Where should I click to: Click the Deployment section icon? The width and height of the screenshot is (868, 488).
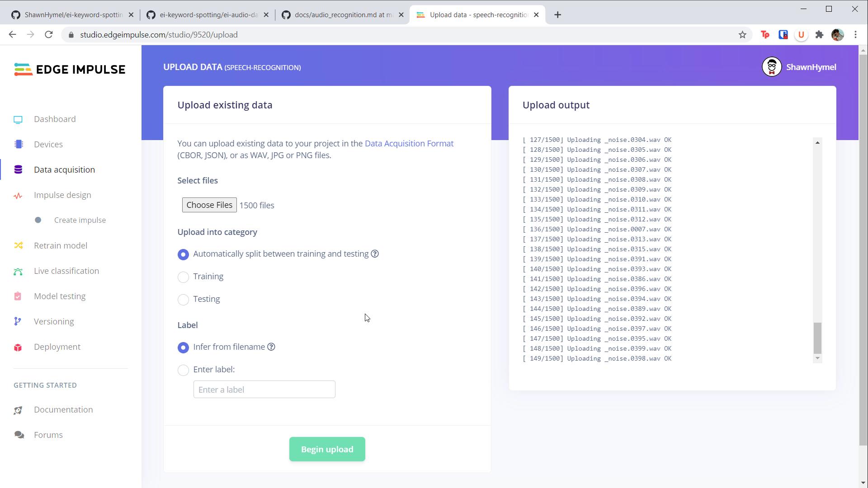(x=18, y=347)
